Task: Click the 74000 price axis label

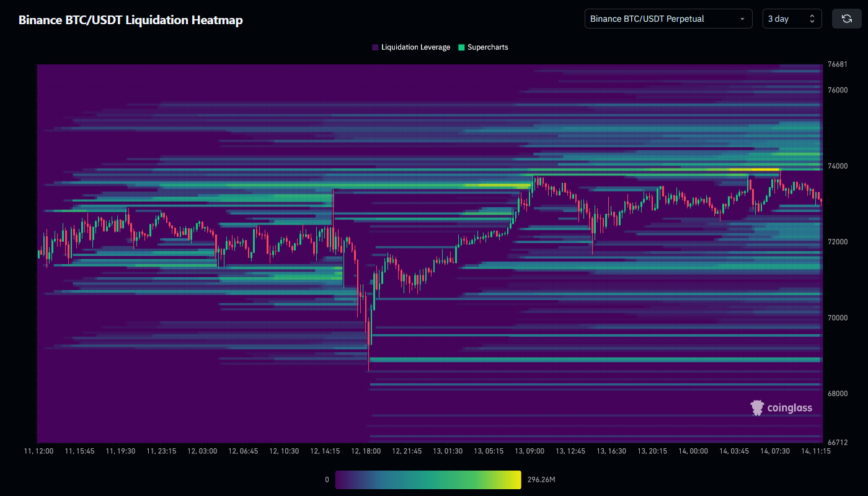Action: click(837, 166)
